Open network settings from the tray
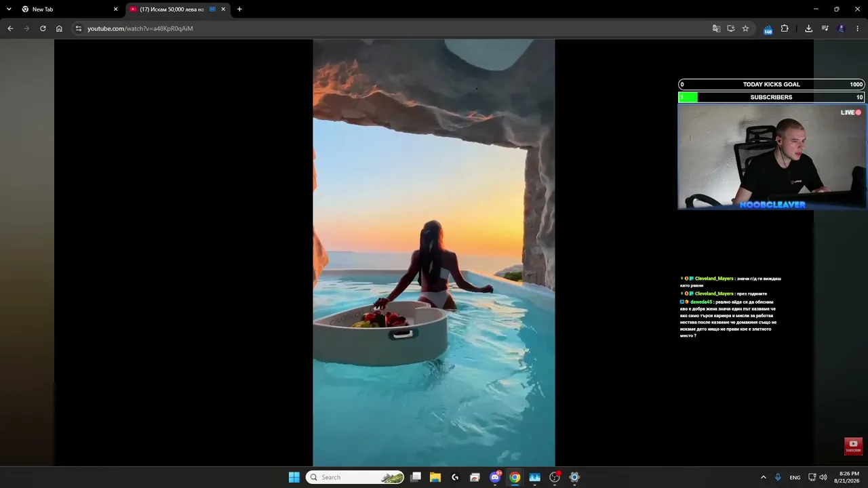This screenshot has height=488, width=868. click(x=812, y=477)
